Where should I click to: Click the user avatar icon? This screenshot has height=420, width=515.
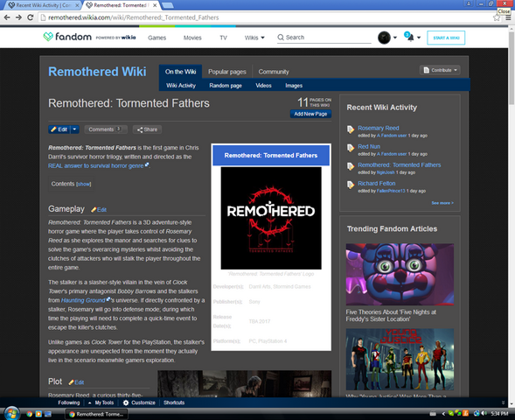384,38
